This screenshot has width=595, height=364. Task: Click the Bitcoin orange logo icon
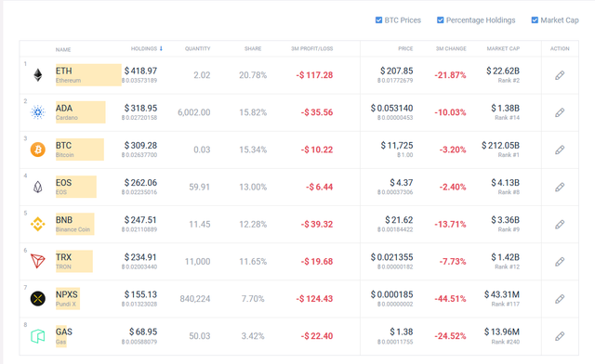point(38,149)
